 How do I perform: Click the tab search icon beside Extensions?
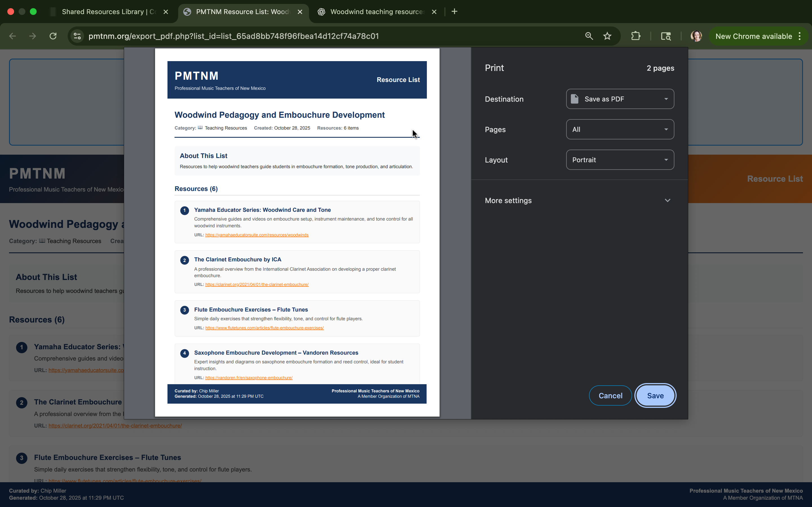(x=666, y=36)
